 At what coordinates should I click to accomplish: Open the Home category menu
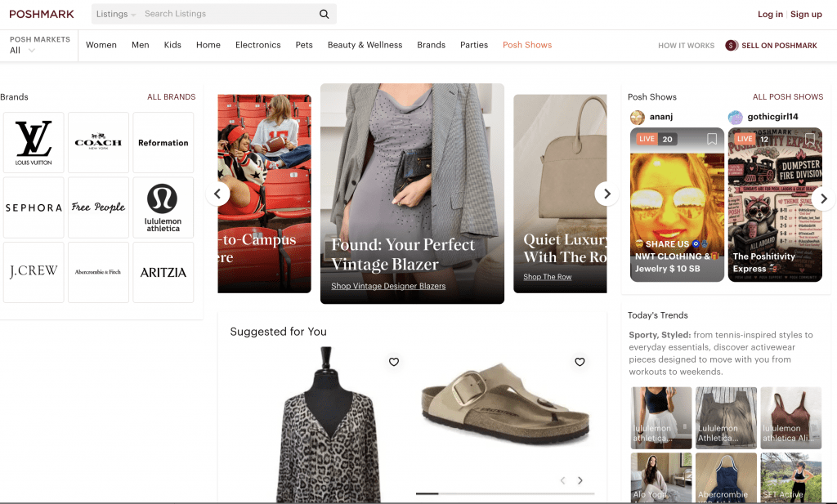[208, 45]
